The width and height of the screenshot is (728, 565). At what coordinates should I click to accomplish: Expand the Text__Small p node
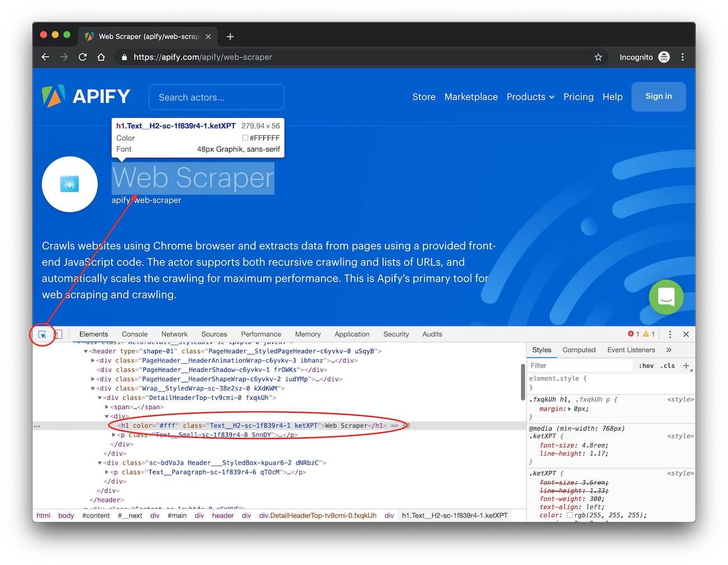point(114,435)
